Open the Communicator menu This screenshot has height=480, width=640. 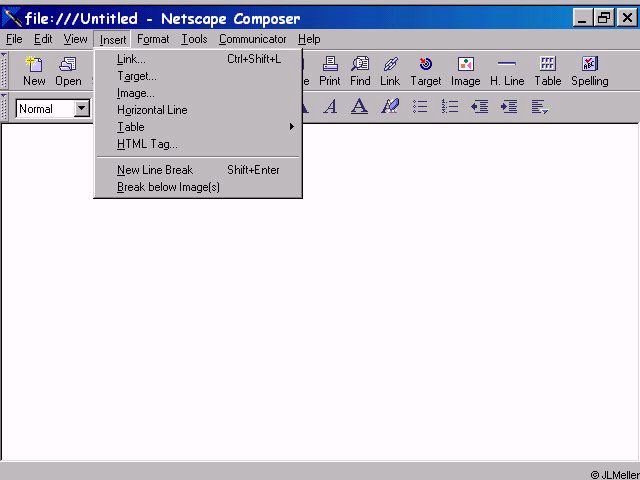tap(252, 39)
